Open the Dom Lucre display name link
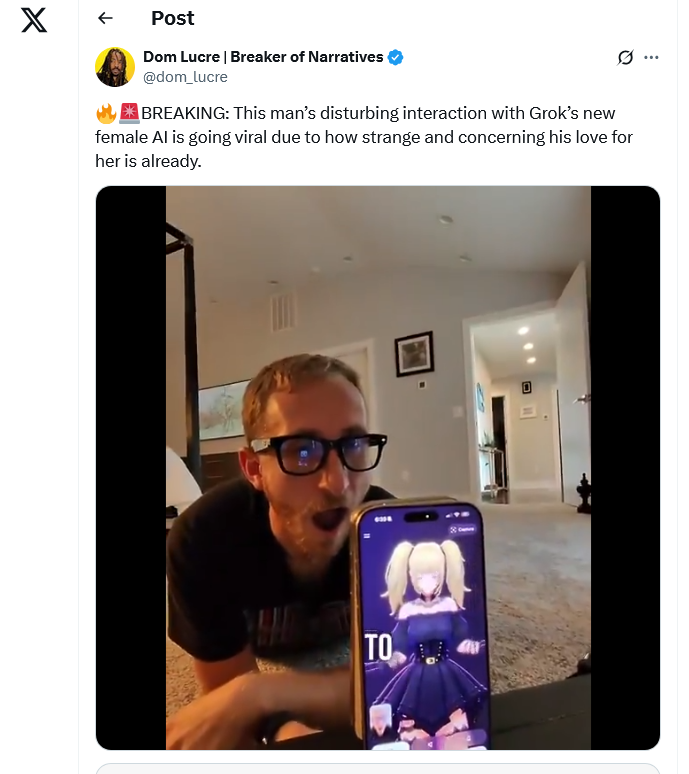 click(263, 57)
